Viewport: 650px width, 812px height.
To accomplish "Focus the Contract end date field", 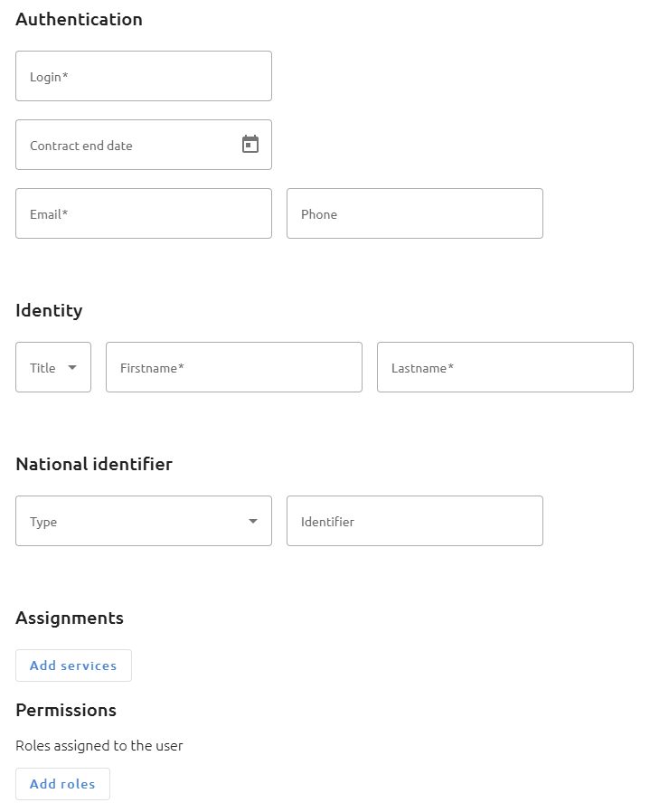I will pyautogui.click(x=144, y=145).
